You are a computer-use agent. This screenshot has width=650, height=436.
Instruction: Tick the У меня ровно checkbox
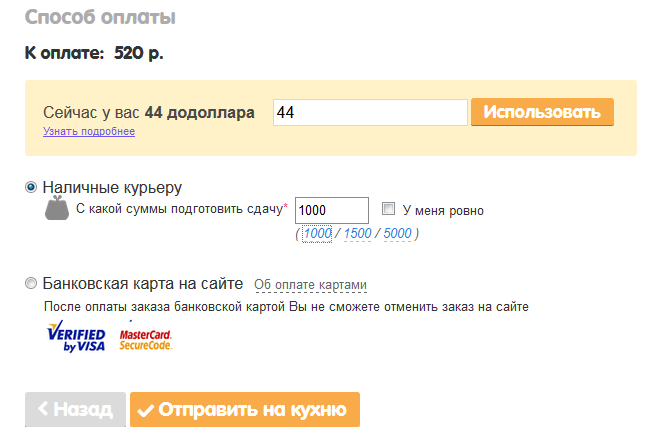[x=388, y=208]
